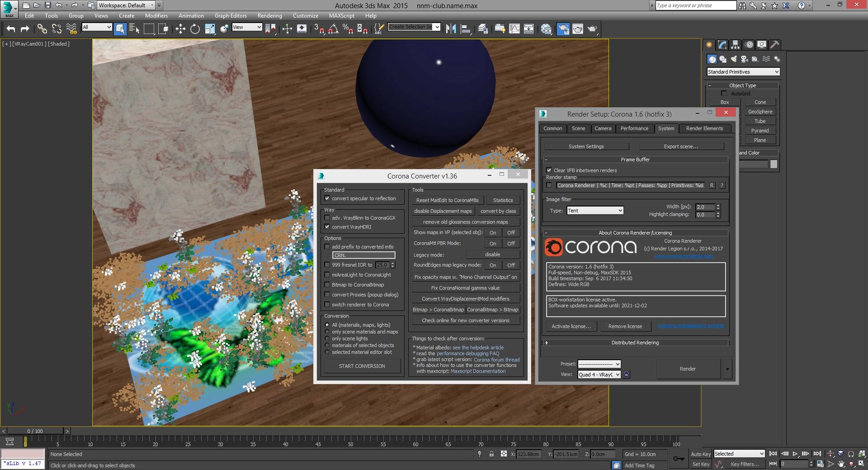The width and height of the screenshot is (868, 470).
Task: Click the 'Export scene...' button
Action: 681,146
